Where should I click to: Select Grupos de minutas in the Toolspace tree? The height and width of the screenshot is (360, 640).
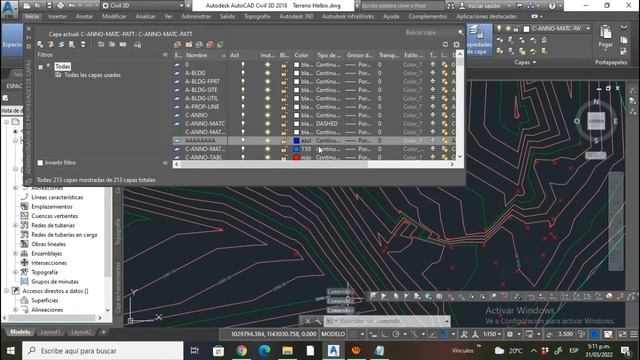pyautogui.click(x=55, y=282)
